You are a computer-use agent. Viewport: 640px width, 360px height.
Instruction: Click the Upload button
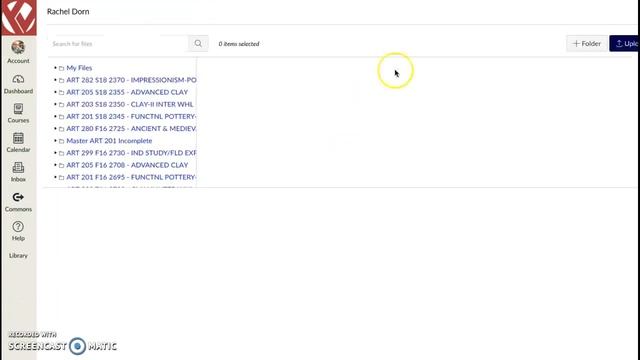tap(624, 43)
